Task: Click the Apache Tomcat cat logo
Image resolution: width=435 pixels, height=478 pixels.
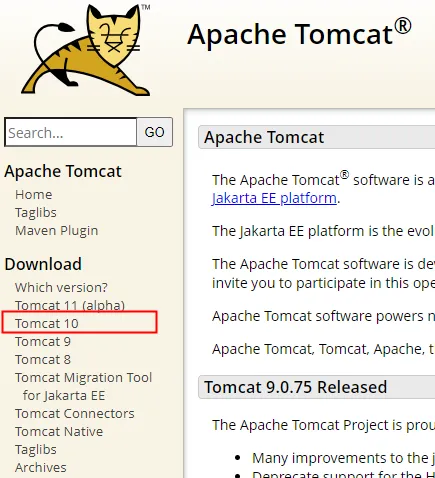Action: click(86, 50)
